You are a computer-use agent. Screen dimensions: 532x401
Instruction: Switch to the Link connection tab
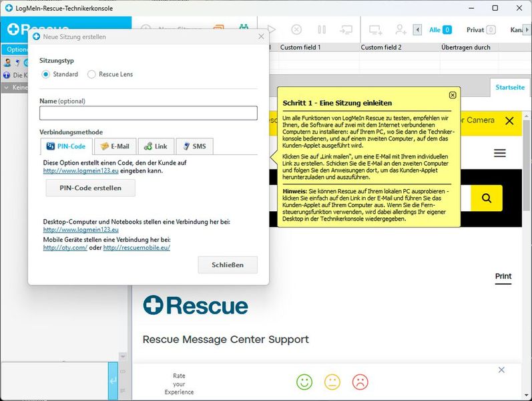coord(156,146)
